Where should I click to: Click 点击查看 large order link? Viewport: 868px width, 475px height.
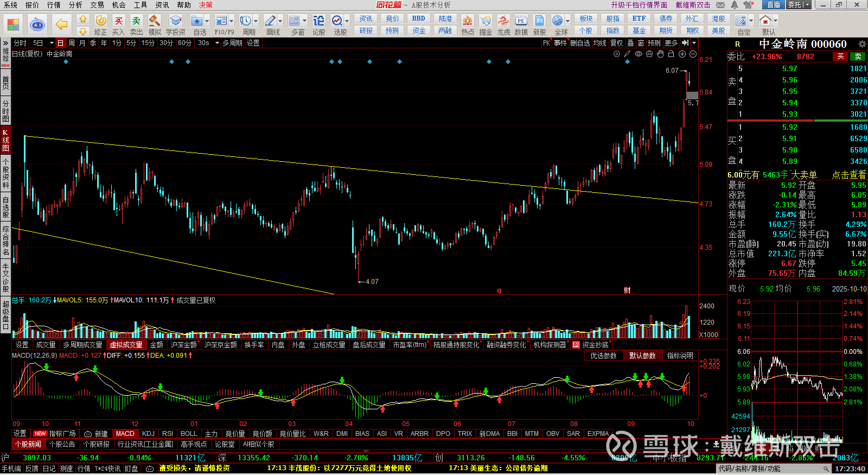pyautogui.click(x=849, y=175)
